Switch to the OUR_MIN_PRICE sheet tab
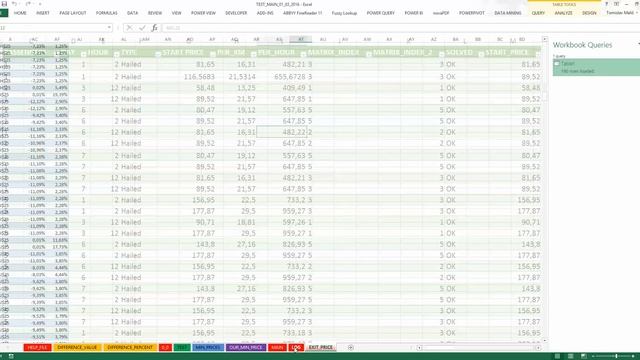Screen dimensions: 640x360 coord(246,347)
